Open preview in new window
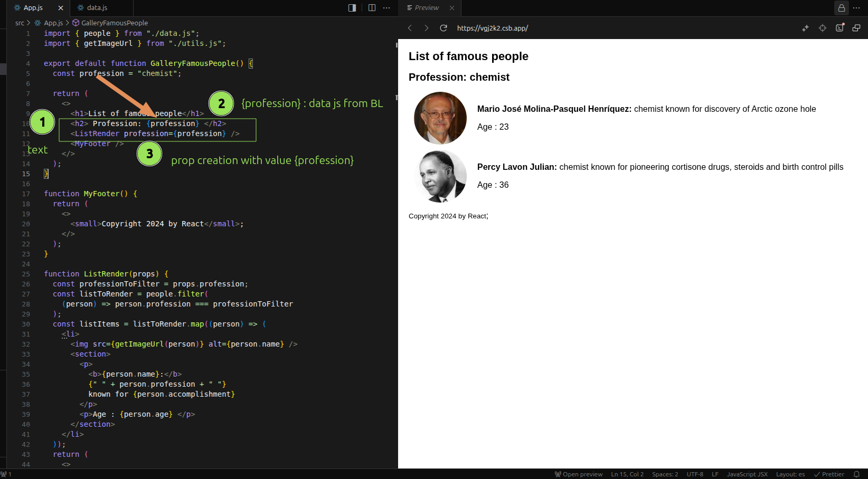The image size is (868, 479). click(x=856, y=28)
